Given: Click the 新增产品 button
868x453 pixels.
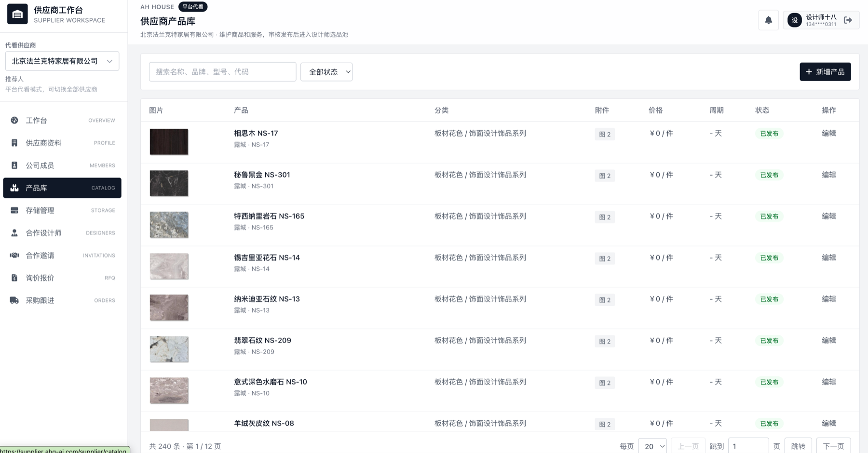Looking at the screenshot, I should (x=825, y=72).
